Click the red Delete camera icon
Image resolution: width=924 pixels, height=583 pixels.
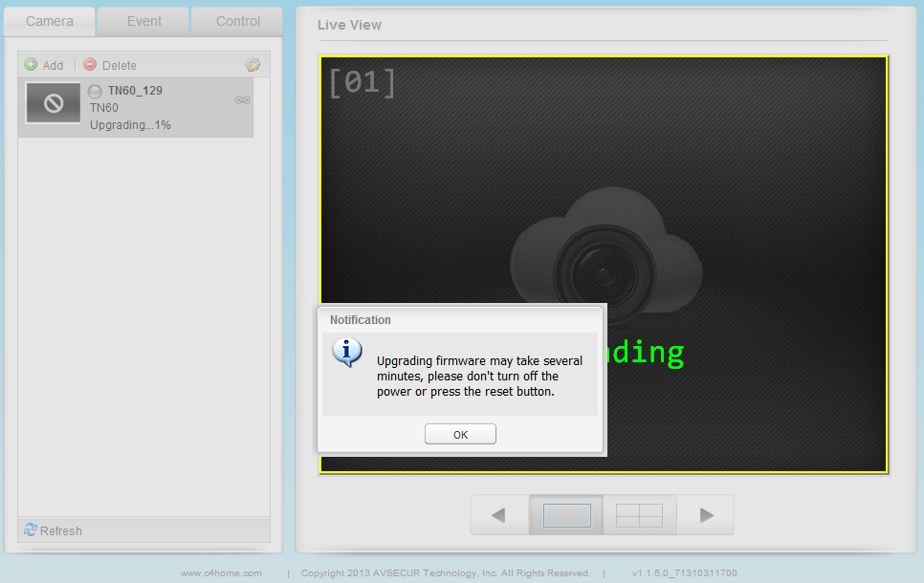pyautogui.click(x=90, y=64)
